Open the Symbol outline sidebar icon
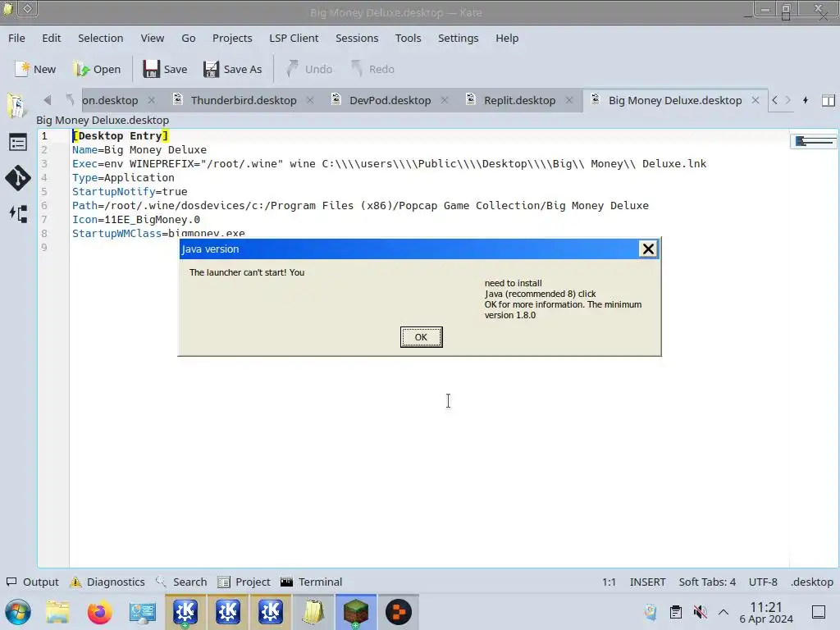The image size is (840, 630). [18, 143]
